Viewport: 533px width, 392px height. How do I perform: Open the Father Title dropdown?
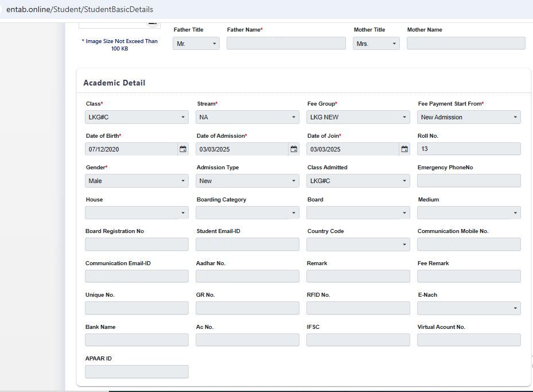[196, 44]
